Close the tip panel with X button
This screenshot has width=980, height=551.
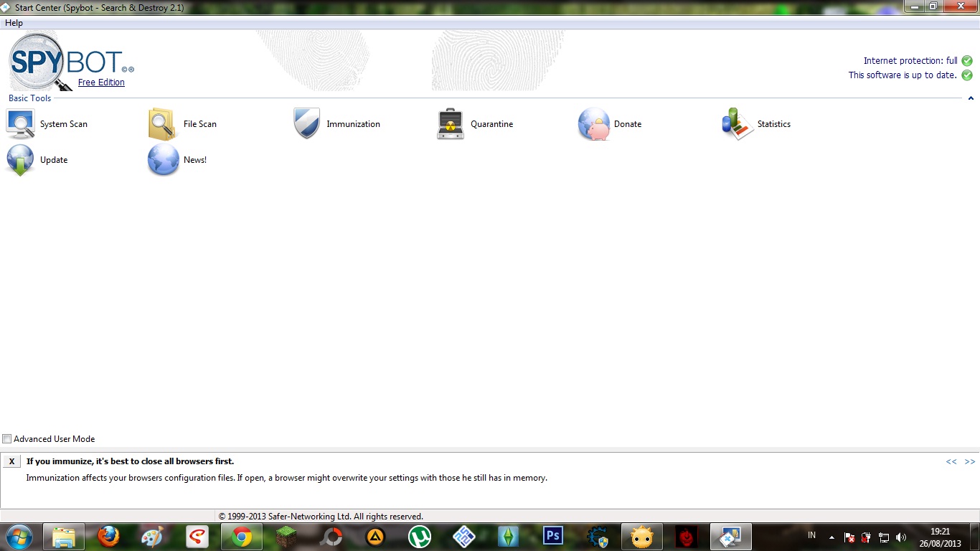(11, 461)
